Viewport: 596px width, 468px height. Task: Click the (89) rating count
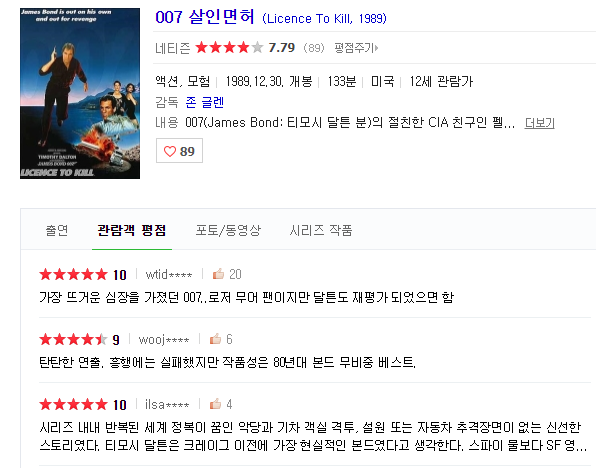tap(314, 48)
